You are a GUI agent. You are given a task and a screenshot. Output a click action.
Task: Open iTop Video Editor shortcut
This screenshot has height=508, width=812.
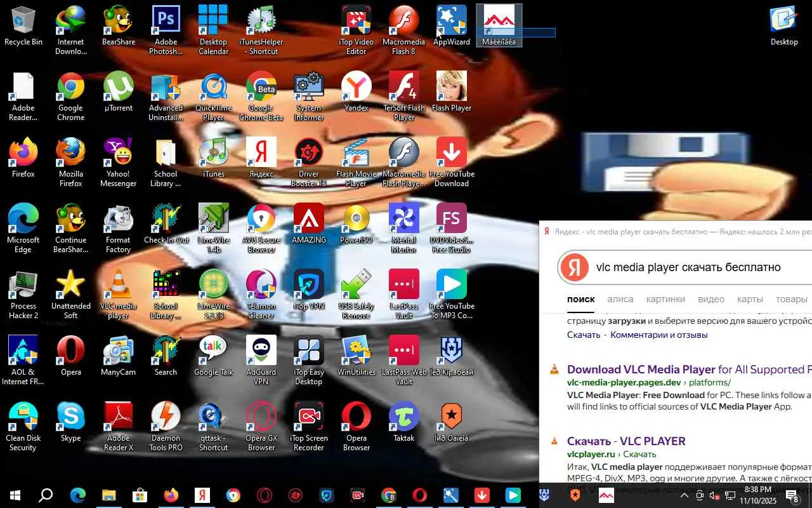357,30
